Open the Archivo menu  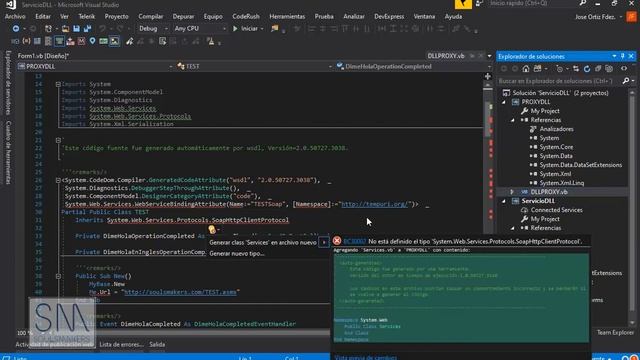click(x=15, y=17)
